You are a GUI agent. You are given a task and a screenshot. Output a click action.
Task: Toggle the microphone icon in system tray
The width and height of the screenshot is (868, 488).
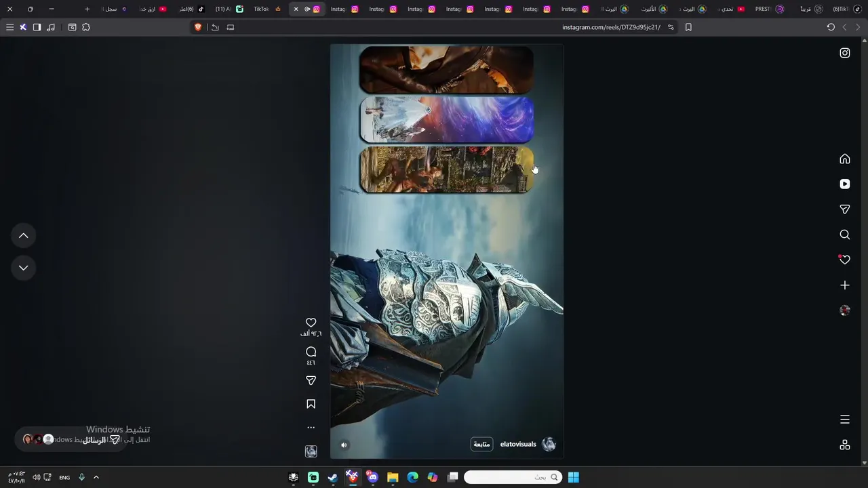(x=81, y=477)
